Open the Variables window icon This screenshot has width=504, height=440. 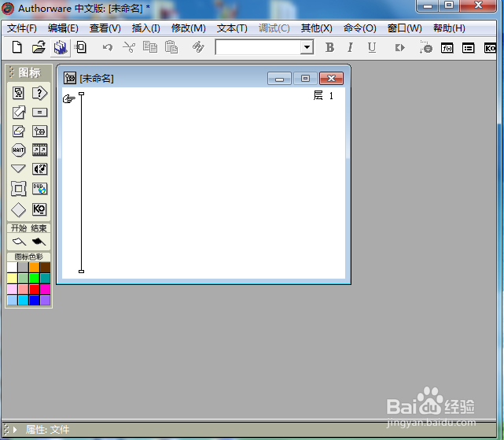(x=469, y=48)
